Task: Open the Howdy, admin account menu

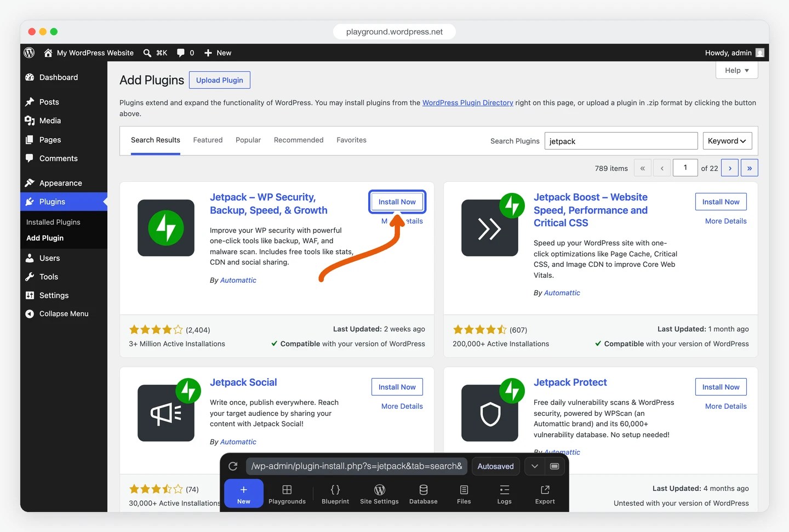Action: pos(734,53)
